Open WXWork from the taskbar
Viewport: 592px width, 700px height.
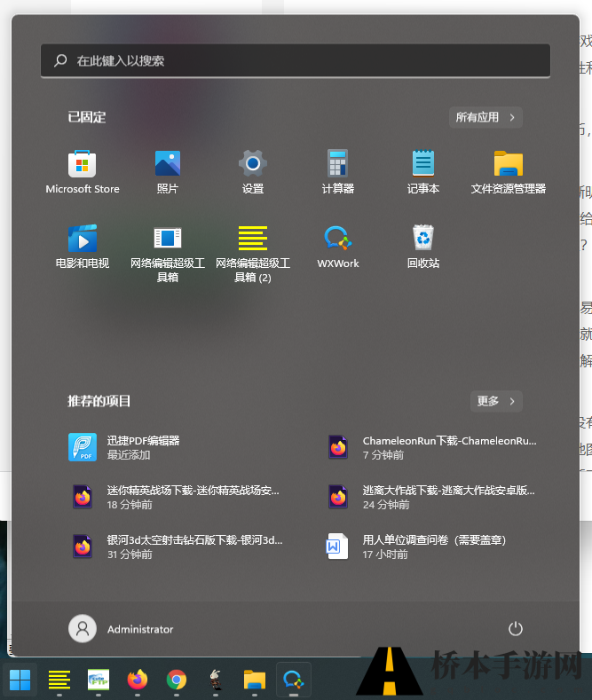[293, 680]
